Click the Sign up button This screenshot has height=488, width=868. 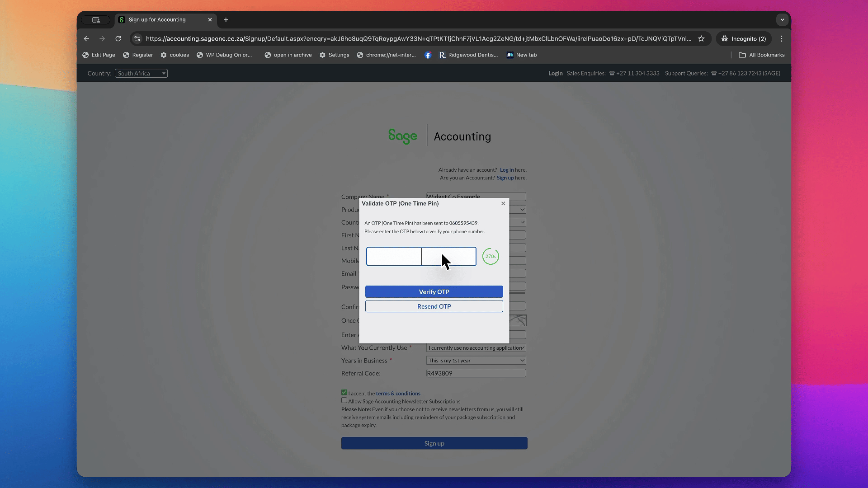point(434,443)
